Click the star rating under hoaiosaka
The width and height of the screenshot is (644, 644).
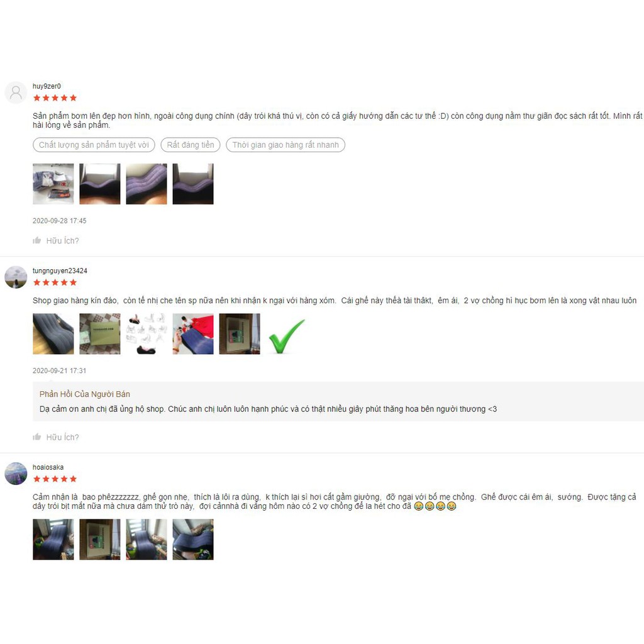pos(55,479)
